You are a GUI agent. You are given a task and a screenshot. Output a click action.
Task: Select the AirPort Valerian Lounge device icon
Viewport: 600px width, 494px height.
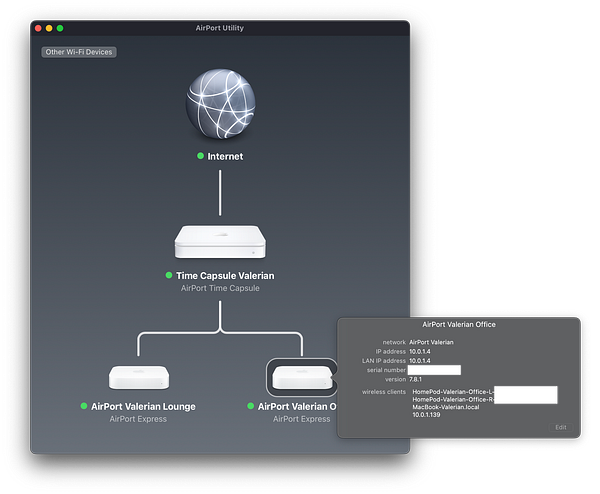point(139,377)
